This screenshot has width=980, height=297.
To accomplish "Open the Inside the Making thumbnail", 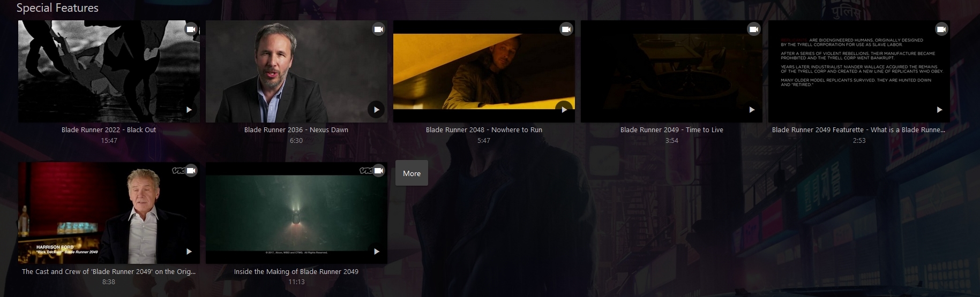I will pyautogui.click(x=296, y=213).
